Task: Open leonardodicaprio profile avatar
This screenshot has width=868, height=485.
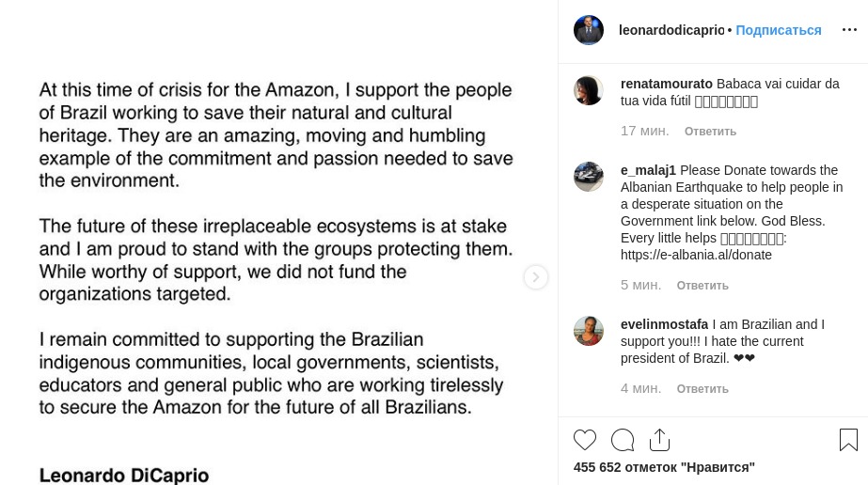Action: click(589, 30)
